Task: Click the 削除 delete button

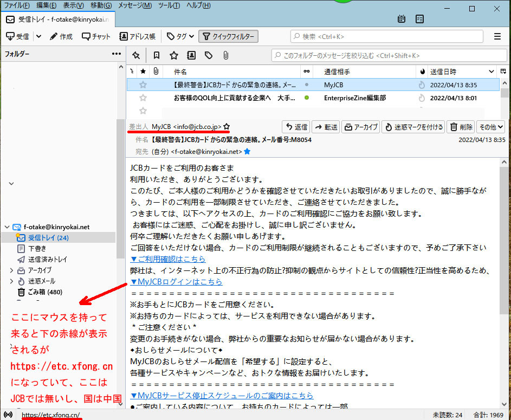Action: click(x=462, y=127)
